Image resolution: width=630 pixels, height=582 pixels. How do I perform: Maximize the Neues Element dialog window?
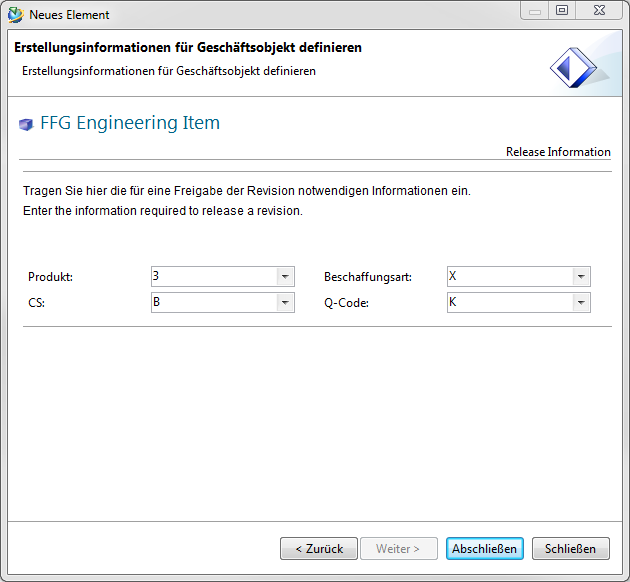(562, 11)
